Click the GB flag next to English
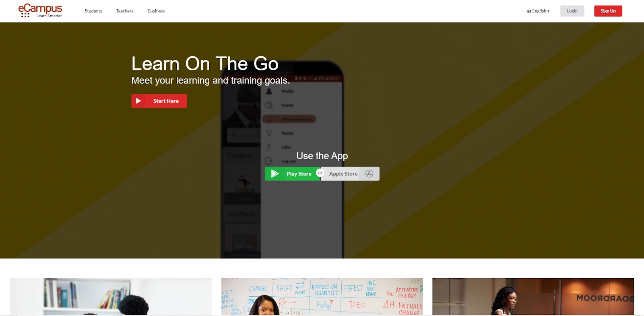The image size is (644, 316). tap(529, 11)
